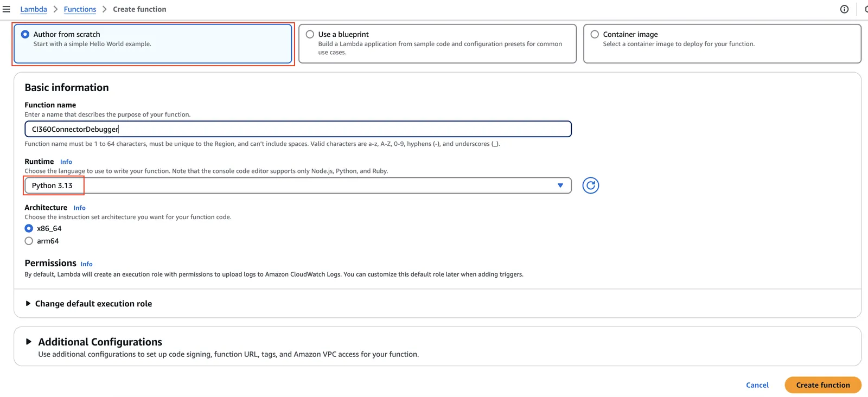This screenshot has height=397, width=868.
Task: Click the Create function button
Action: pyautogui.click(x=823, y=385)
